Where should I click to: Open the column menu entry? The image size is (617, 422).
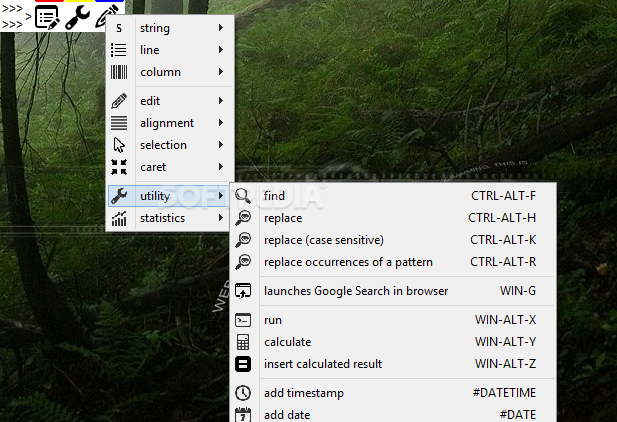click(170, 72)
